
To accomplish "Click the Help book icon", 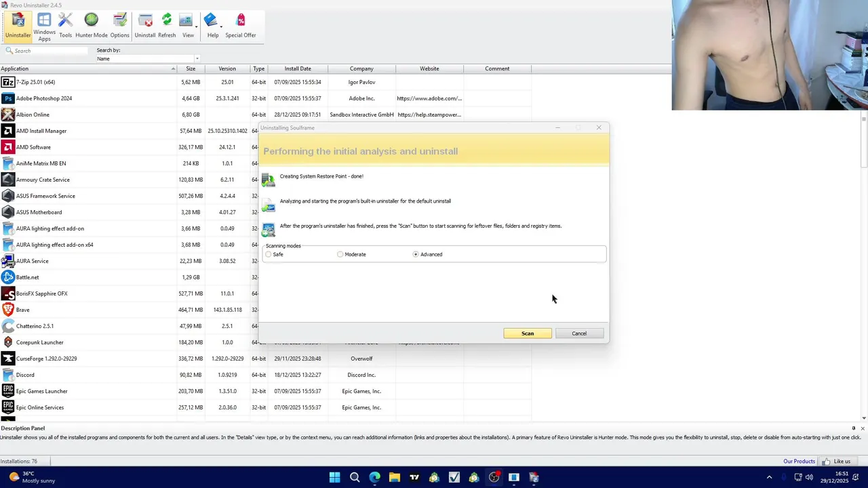I will (210, 20).
